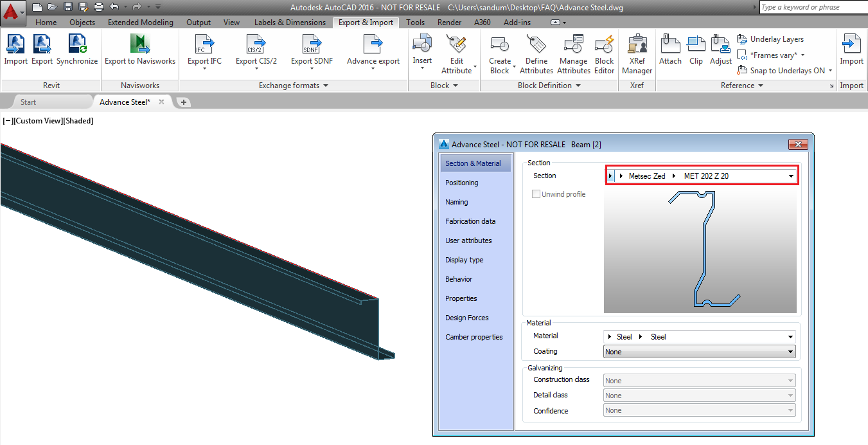Open the Frames vary dropdown
The image size is (868, 445).
click(x=802, y=55)
